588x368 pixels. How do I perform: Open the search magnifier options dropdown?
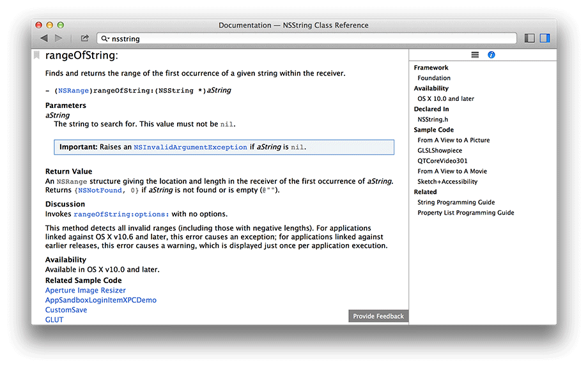pos(105,38)
